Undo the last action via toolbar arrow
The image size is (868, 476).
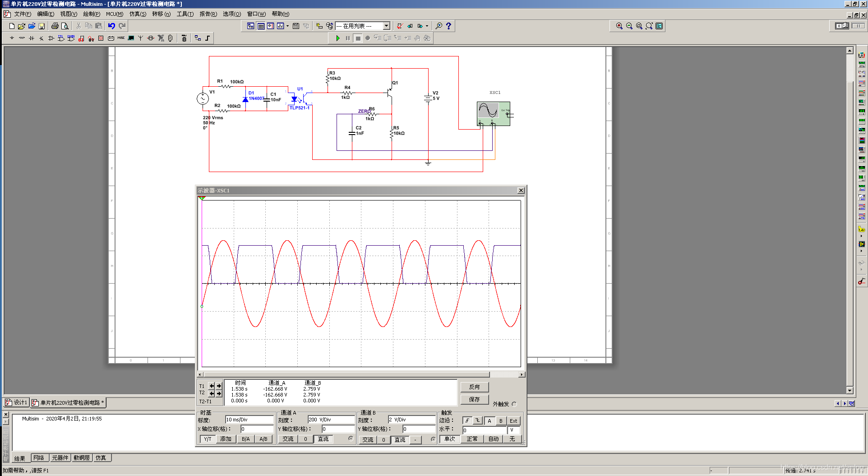(x=111, y=26)
